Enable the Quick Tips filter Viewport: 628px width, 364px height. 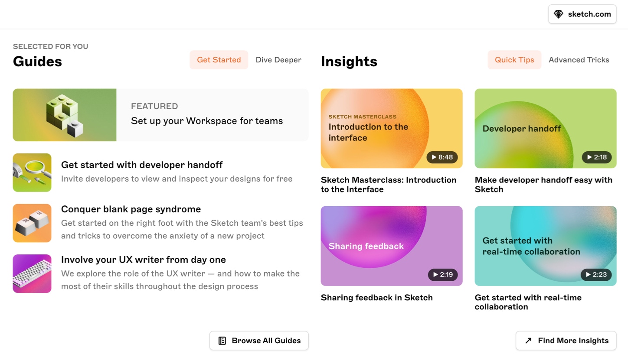pos(514,60)
